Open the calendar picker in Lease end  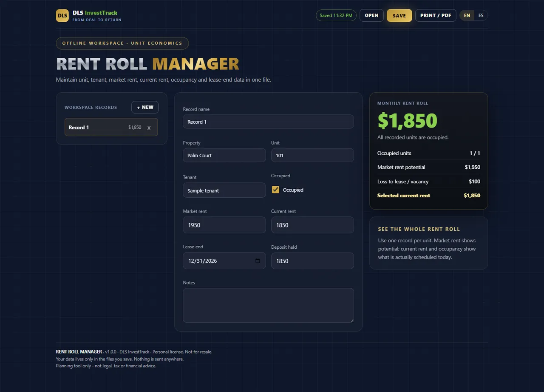click(258, 261)
